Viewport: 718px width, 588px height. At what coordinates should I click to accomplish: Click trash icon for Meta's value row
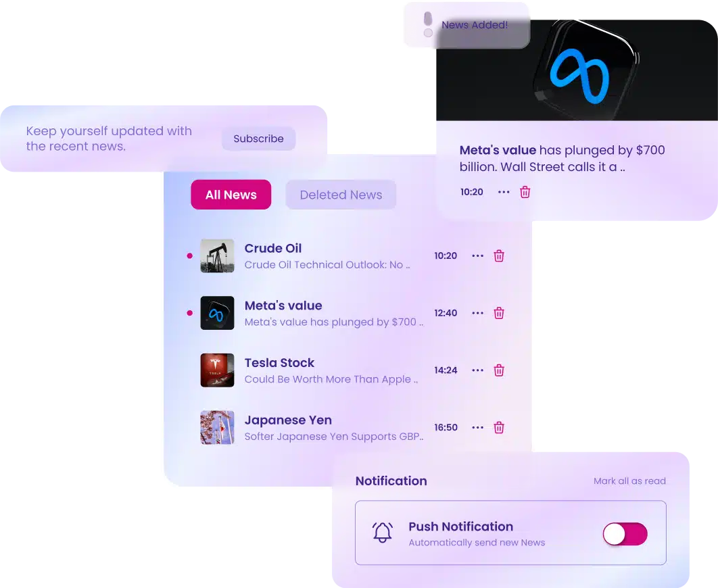coord(499,313)
